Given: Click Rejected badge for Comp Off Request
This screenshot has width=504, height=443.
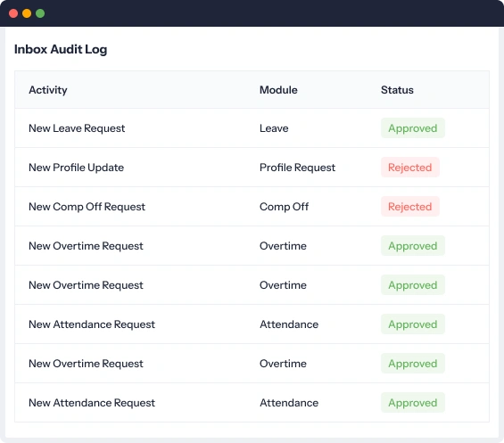Looking at the screenshot, I should [x=409, y=207].
